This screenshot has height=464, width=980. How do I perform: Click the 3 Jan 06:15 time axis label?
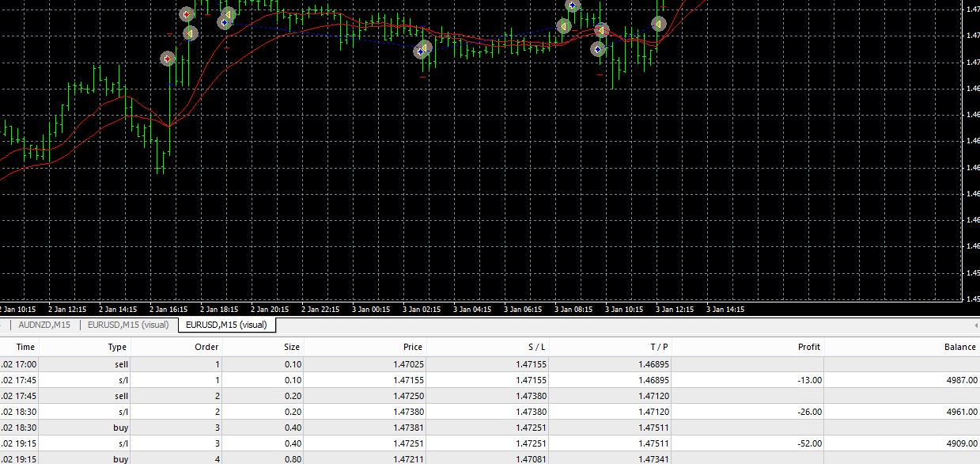pyautogui.click(x=521, y=310)
